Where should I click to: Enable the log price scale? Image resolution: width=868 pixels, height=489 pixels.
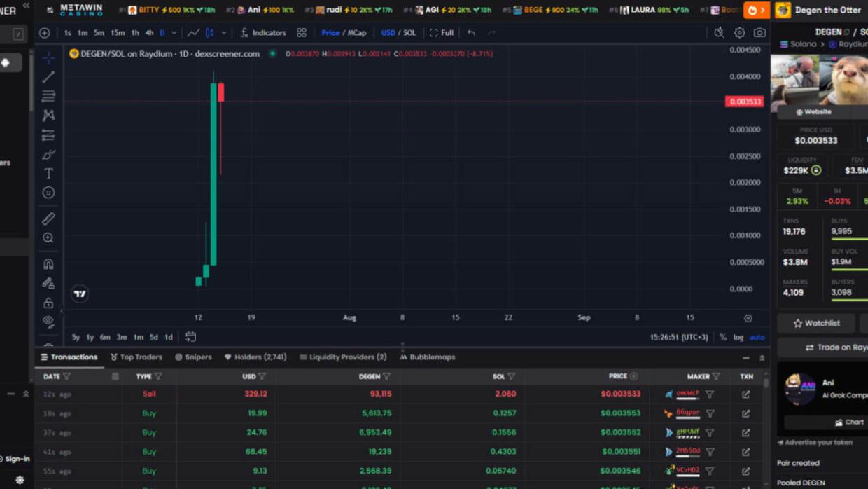[738, 338]
